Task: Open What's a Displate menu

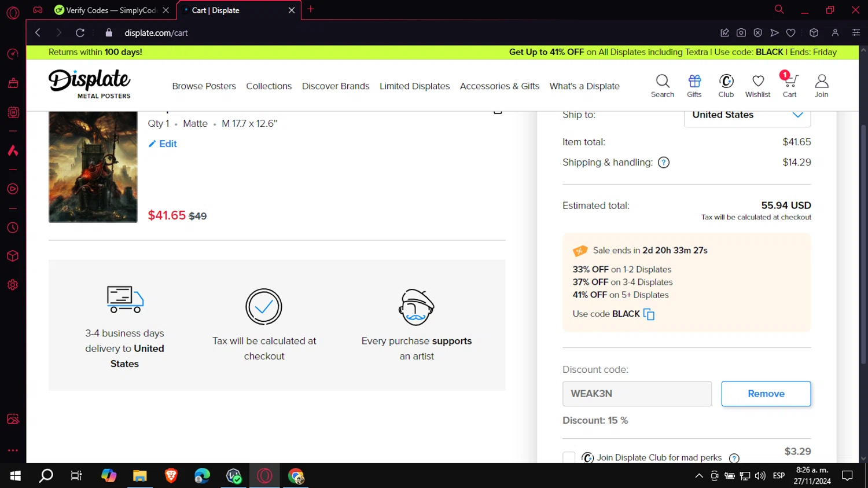Action: click(584, 86)
